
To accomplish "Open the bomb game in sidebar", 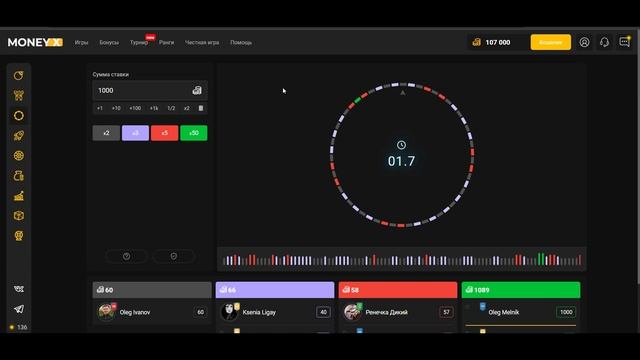I will coord(19,76).
